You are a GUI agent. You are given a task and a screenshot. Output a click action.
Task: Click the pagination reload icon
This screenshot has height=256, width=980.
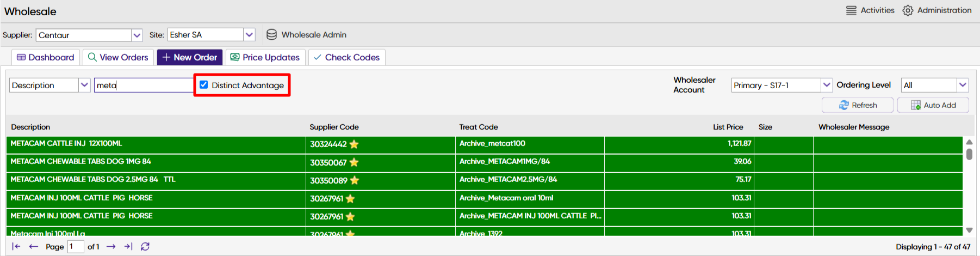tap(145, 247)
